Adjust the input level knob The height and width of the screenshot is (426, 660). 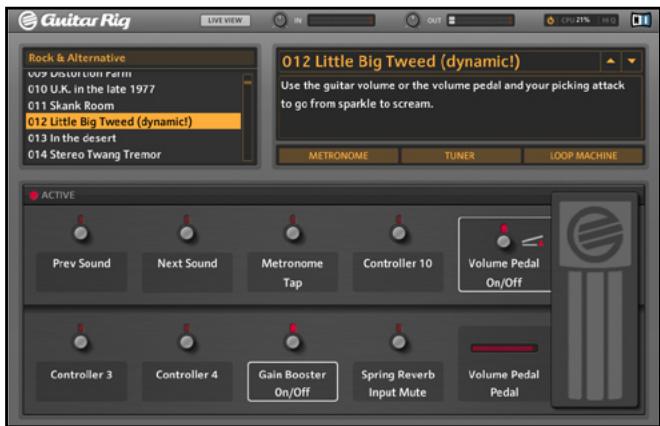280,20
